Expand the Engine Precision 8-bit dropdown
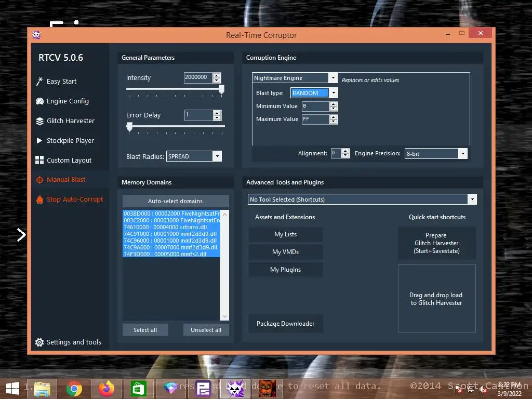The height and width of the screenshot is (399, 532). tap(463, 153)
